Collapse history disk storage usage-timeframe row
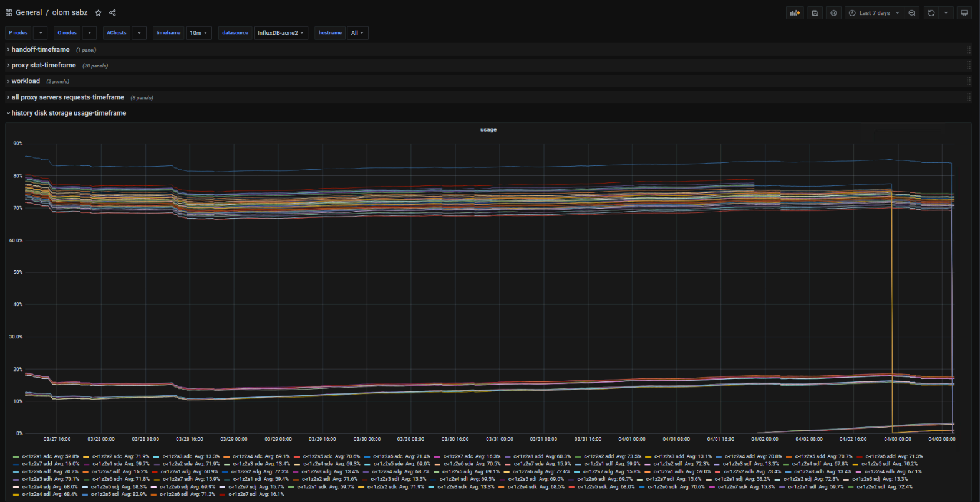Screen dimensions: 980x502 (69, 113)
